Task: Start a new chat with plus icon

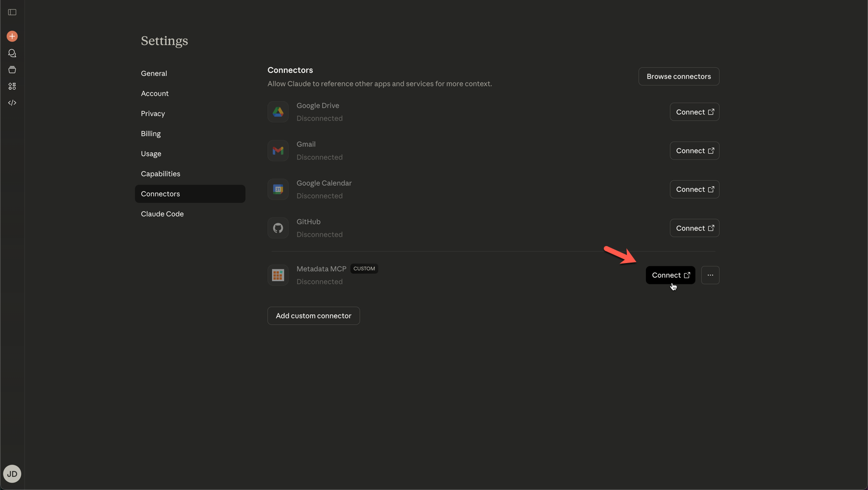Action: coord(12,36)
